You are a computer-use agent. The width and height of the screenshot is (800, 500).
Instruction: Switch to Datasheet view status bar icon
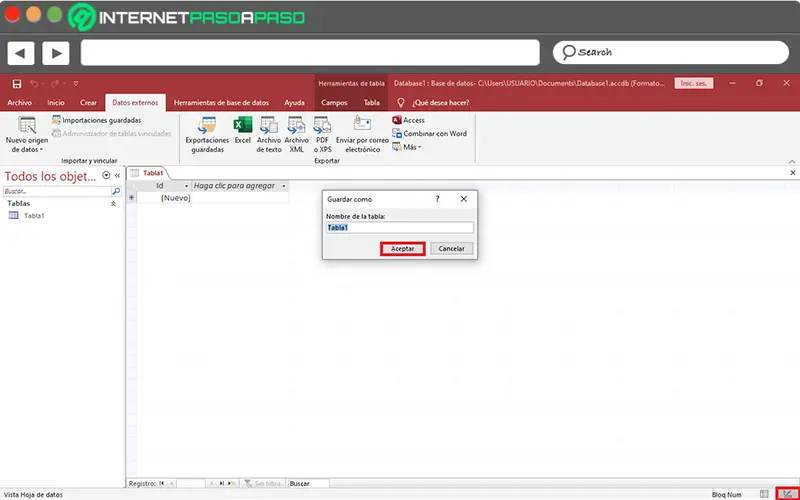(764, 494)
